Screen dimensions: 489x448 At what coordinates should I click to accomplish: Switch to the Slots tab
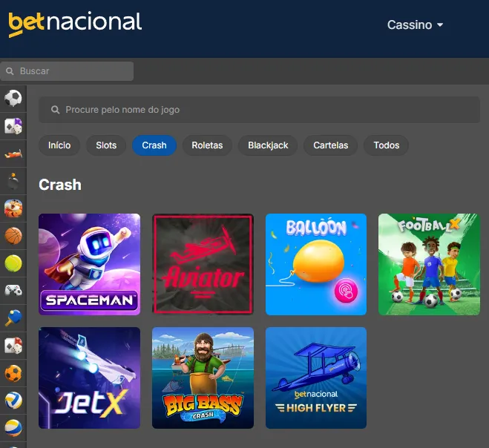[x=106, y=145]
